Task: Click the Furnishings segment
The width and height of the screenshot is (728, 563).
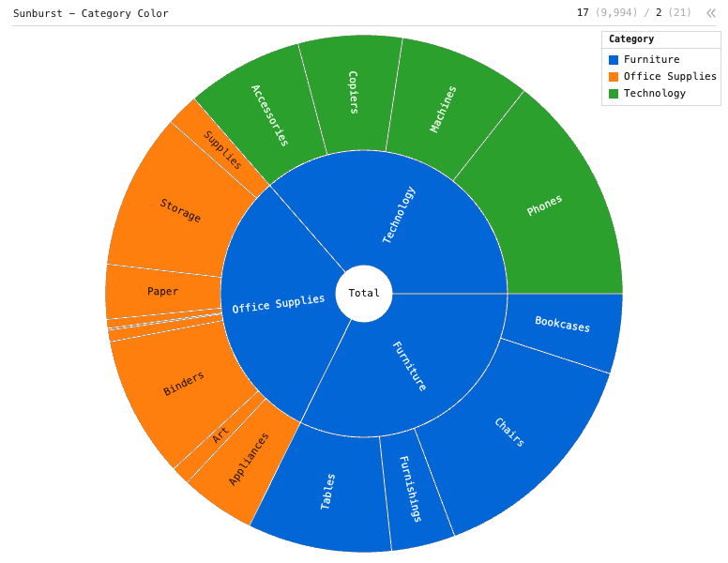Action: (412, 488)
